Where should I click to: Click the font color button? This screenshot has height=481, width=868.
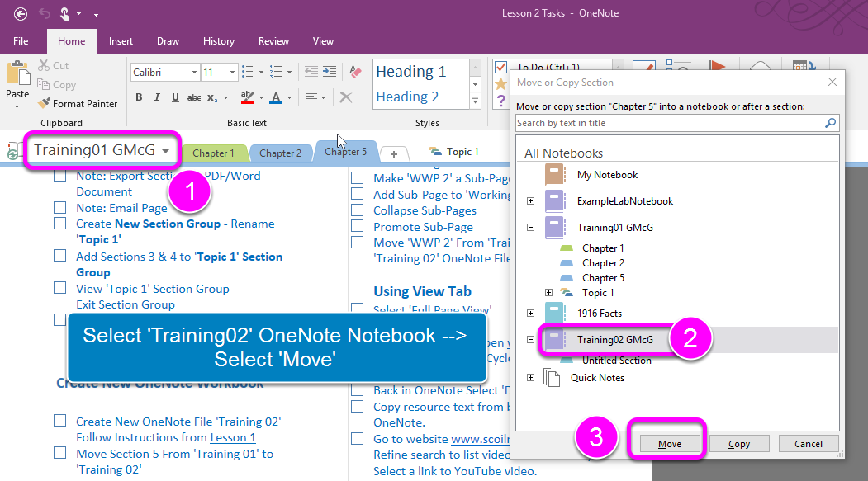click(x=276, y=97)
